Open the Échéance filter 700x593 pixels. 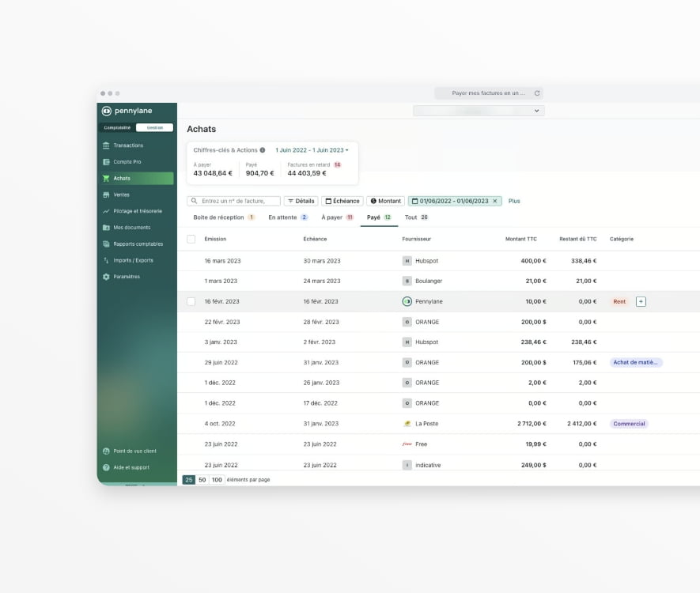342,202
